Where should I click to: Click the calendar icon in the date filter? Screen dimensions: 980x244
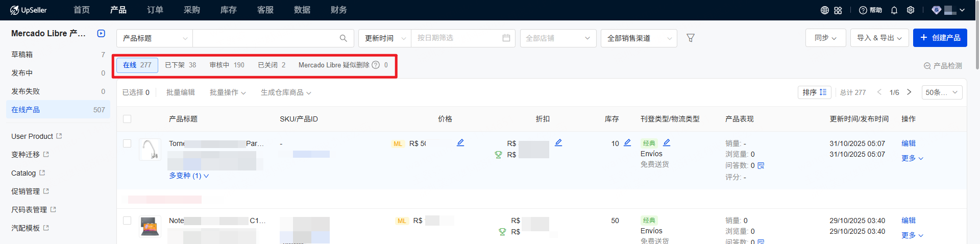pos(506,38)
